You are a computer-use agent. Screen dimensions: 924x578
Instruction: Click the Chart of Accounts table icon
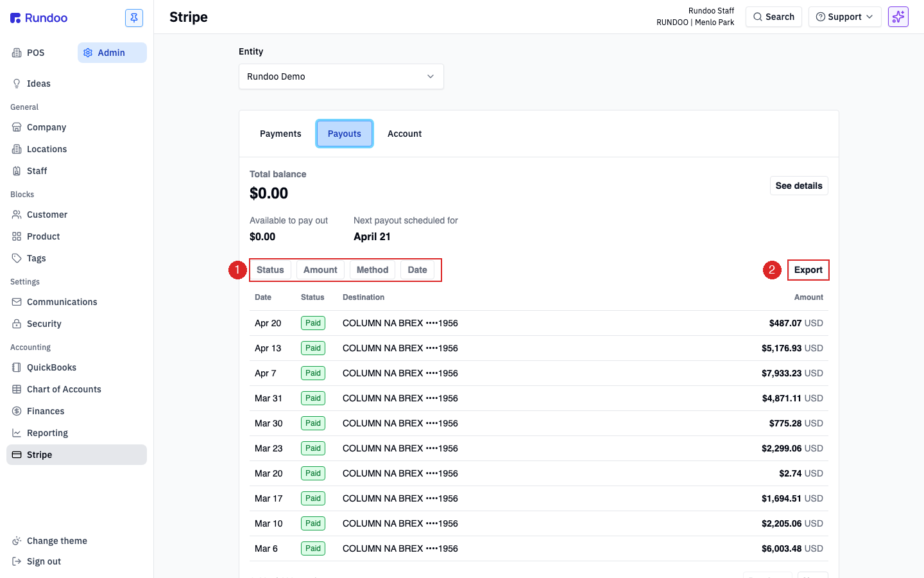click(x=17, y=389)
